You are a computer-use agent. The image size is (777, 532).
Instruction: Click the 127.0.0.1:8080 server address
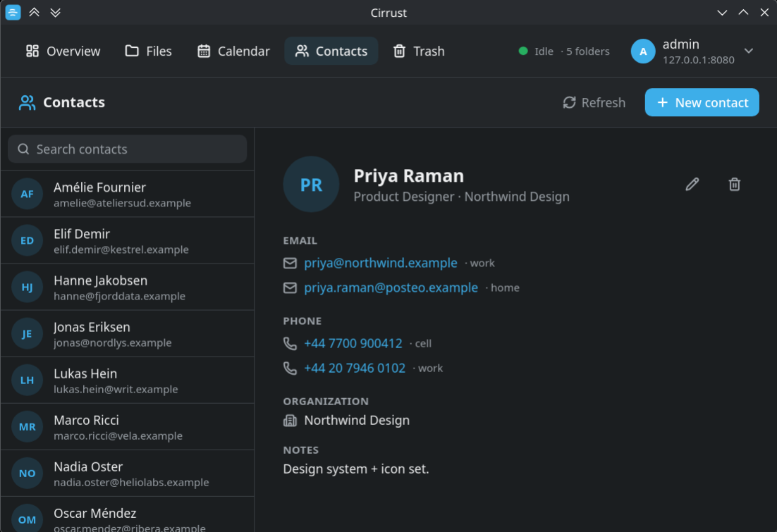pyautogui.click(x=698, y=60)
